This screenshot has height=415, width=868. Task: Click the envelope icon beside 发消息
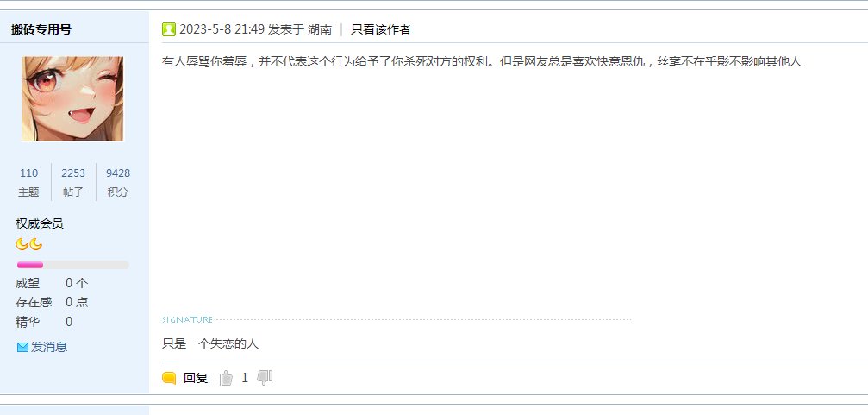tap(22, 348)
